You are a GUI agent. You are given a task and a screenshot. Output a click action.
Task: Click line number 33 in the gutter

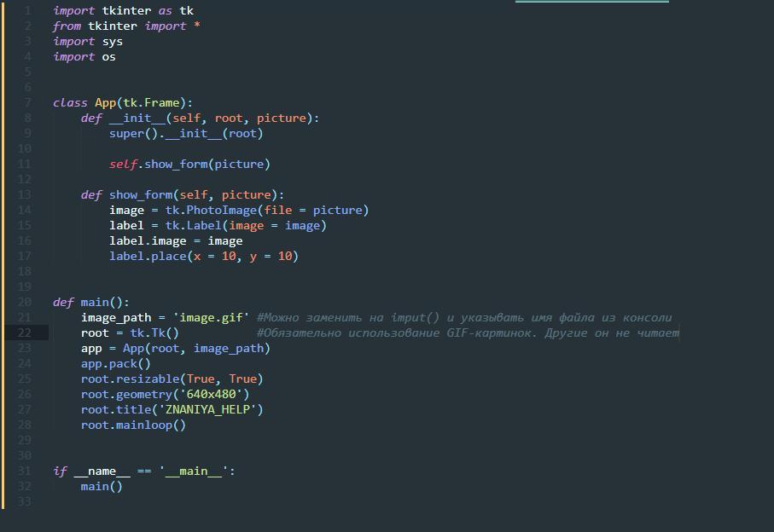(24, 502)
